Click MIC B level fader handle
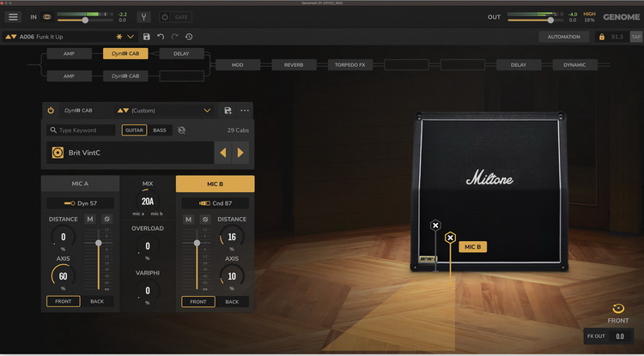Screen dimensions: 644x356 click(x=197, y=243)
